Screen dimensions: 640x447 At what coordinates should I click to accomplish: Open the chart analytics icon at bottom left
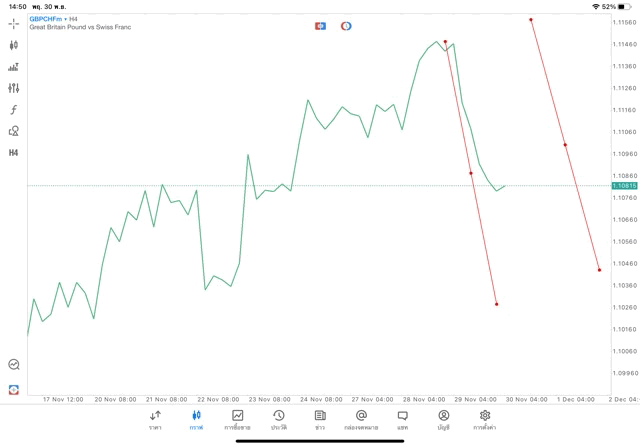pos(14,365)
